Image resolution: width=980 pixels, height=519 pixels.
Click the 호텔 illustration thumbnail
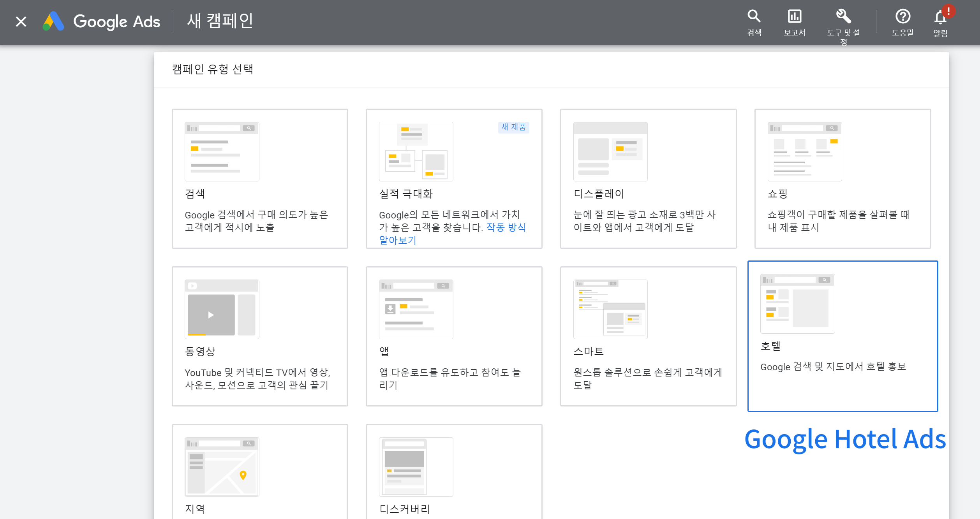tap(797, 304)
